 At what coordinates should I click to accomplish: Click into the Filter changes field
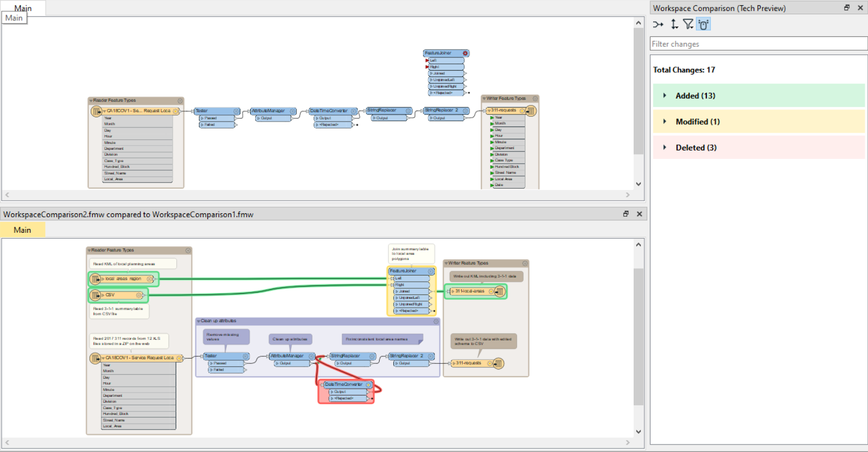[x=758, y=44]
